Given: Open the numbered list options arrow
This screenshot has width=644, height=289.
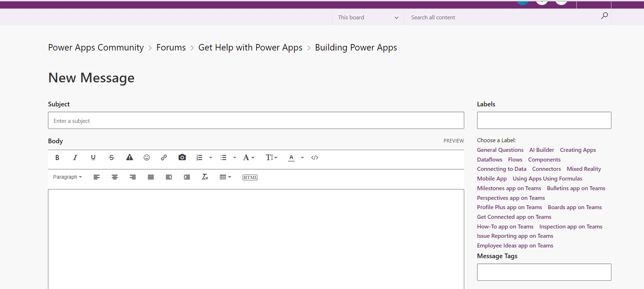Looking at the screenshot, I should pos(211,158).
